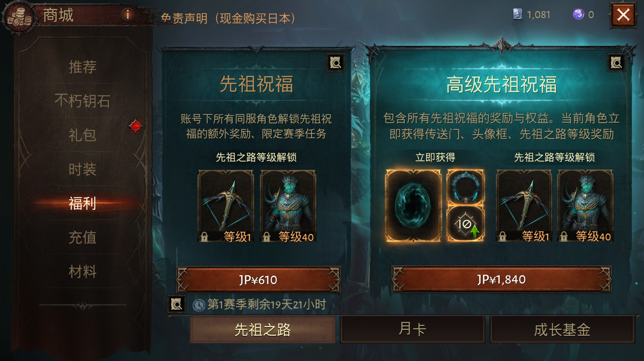Open the 不朽钥石 menu category
Viewport: 644px width, 361px height.
click(82, 101)
